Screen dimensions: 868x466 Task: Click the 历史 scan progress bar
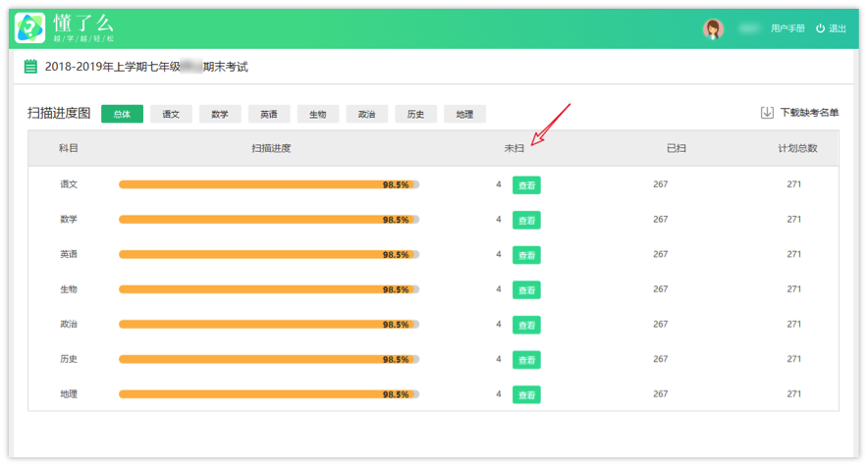[269, 359]
